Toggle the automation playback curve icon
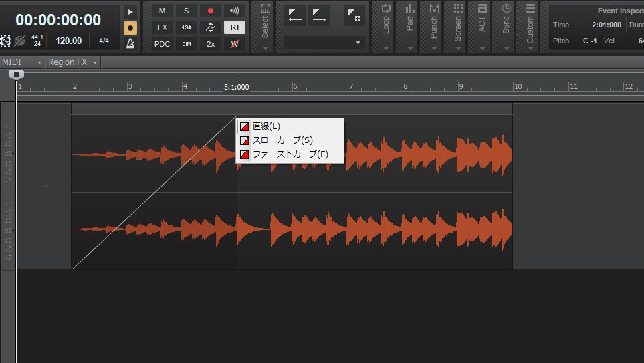Screen dimensions: 644x363 [210, 27]
